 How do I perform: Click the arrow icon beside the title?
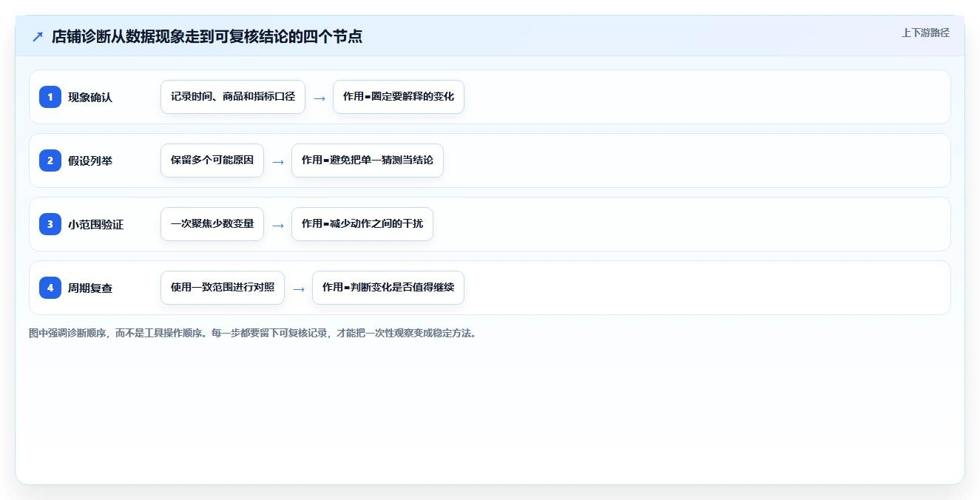click(x=38, y=36)
